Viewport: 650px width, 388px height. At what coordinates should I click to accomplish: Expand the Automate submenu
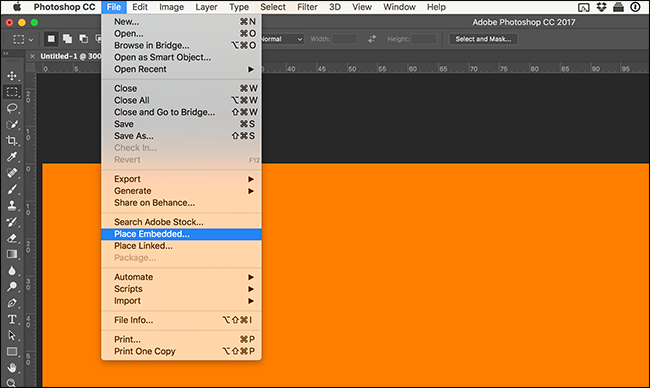coord(181,277)
